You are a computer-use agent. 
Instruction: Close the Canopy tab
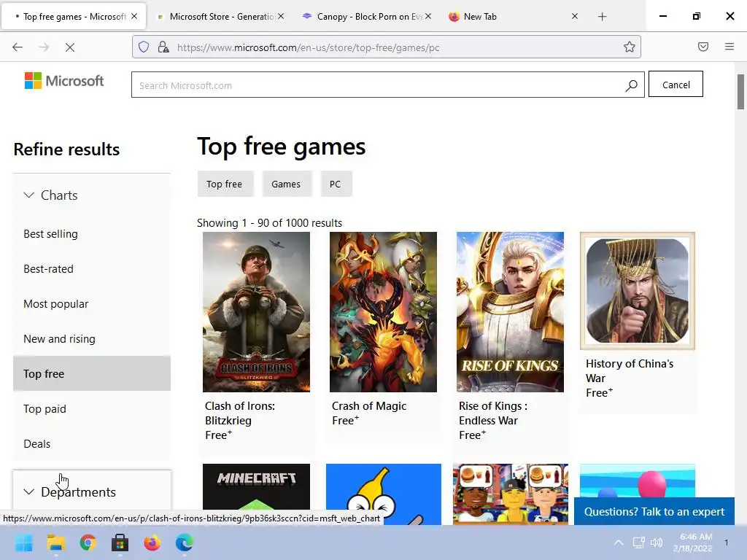coord(428,16)
